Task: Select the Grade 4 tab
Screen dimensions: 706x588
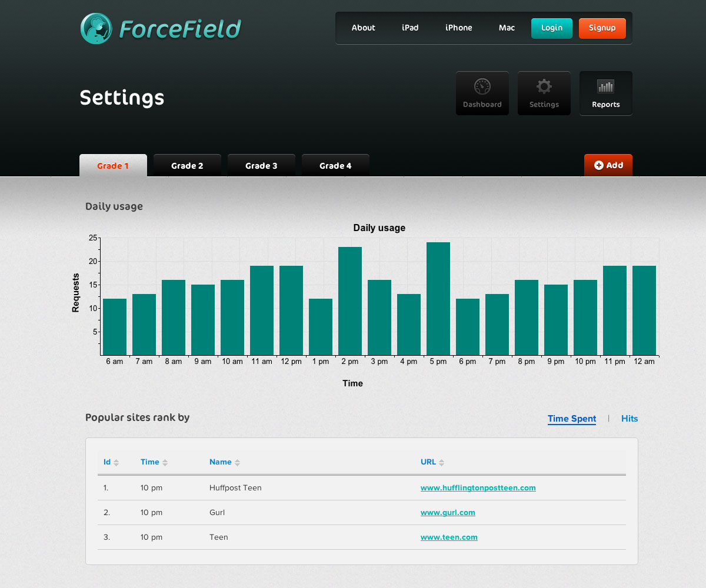Action: (x=335, y=166)
